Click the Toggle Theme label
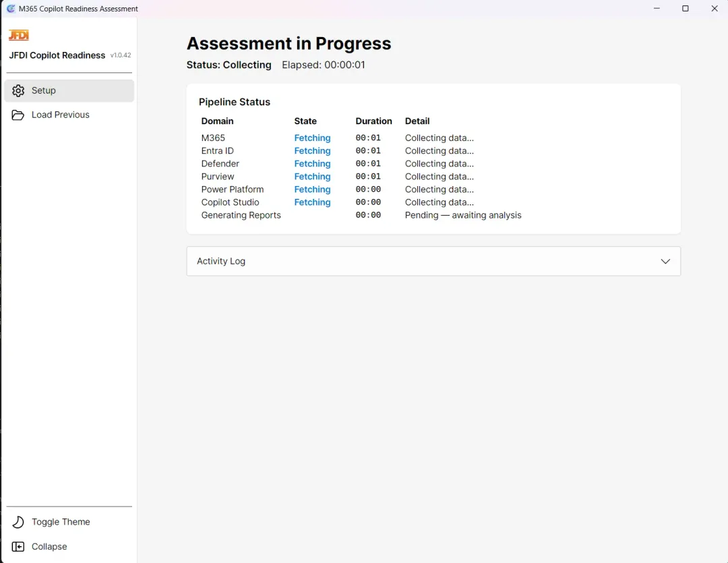The image size is (728, 563). click(x=61, y=522)
